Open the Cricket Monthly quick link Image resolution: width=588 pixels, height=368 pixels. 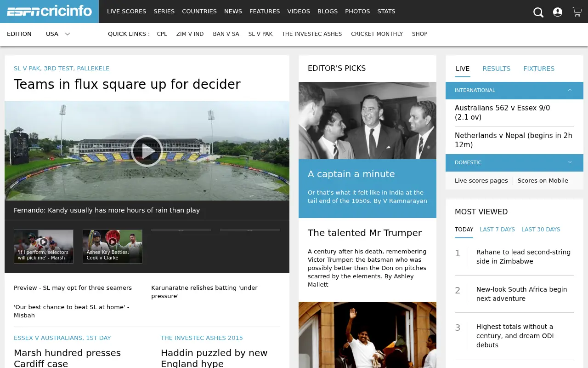click(377, 34)
